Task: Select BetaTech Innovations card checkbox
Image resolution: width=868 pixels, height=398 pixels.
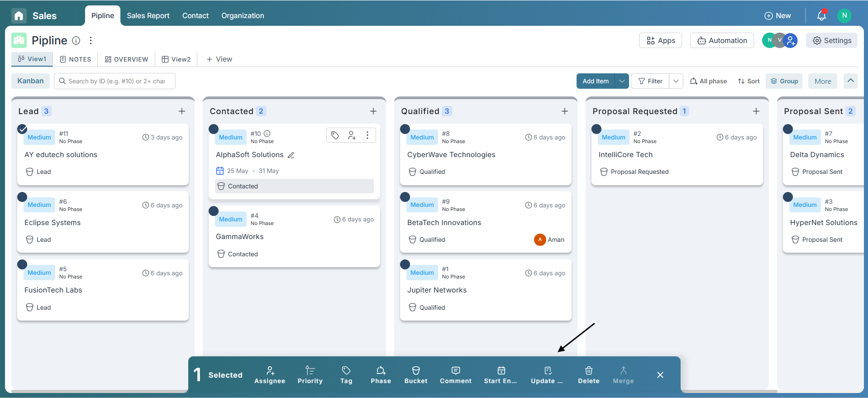Action: [x=405, y=197]
